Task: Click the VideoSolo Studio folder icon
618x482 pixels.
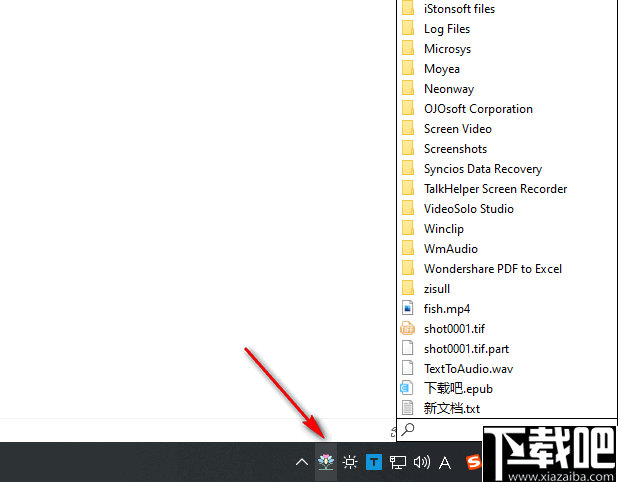Action: point(408,208)
